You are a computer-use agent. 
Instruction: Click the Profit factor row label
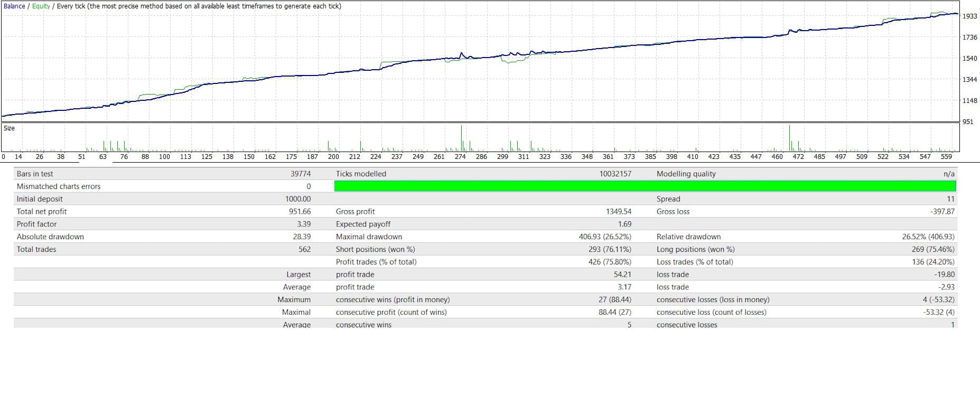36,224
